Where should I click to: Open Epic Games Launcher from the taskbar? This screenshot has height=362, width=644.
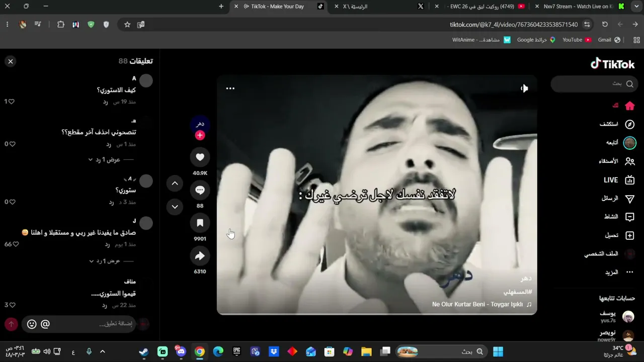(x=236, y=351)
